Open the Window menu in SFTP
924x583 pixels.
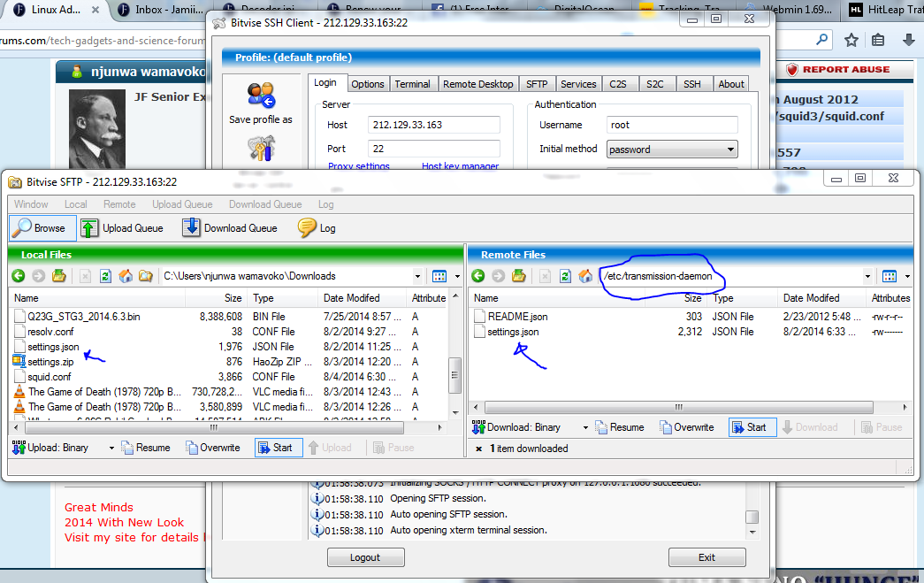(x=31, y=204)
